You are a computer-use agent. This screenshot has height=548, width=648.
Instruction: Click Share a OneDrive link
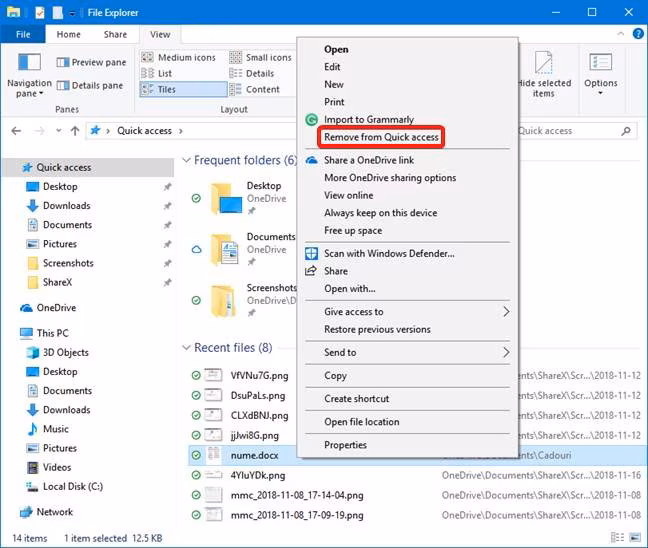point(407,160)
